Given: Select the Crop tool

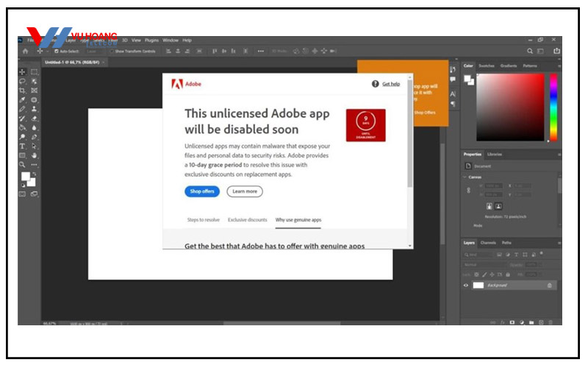Looking at the screenshot, I should [22, 91].
